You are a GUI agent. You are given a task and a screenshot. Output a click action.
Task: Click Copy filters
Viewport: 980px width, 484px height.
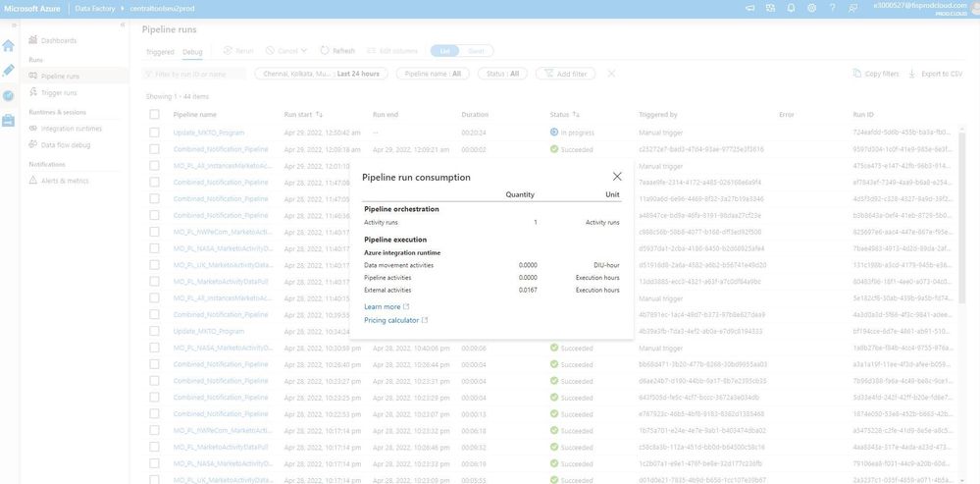[876, 74]
